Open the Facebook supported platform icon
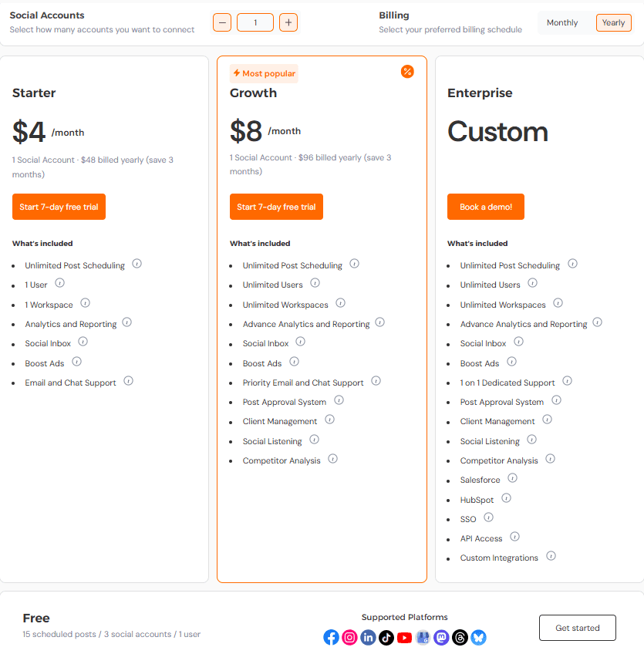 click(331, 638)
